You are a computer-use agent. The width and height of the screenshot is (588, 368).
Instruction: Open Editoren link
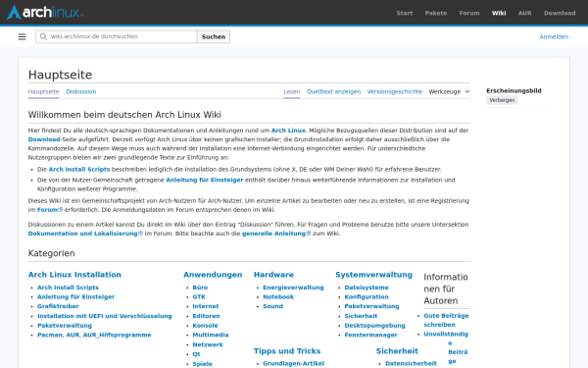[206, 316]
